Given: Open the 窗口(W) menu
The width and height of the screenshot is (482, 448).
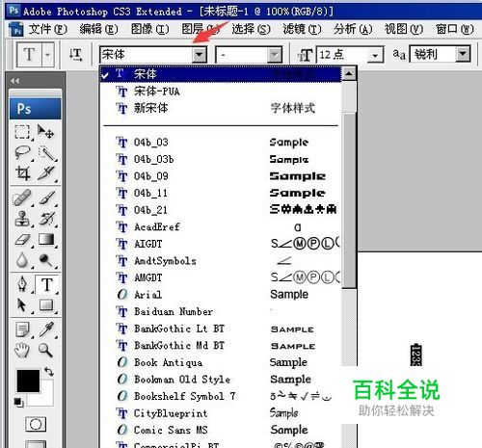Looking at the screenshot, I should pyautogui.click(x=454, y=30).
